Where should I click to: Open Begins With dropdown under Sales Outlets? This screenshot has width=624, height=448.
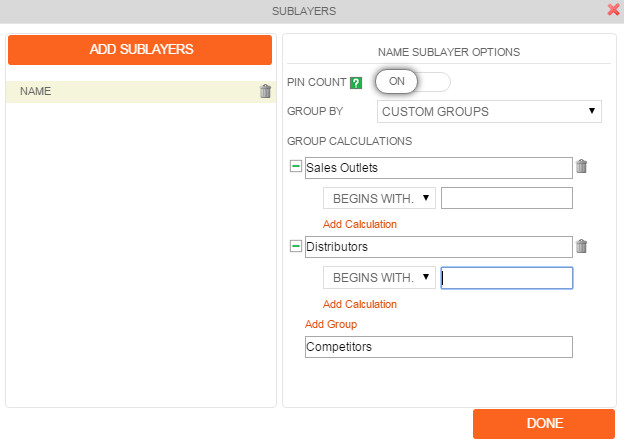(379, 198)
